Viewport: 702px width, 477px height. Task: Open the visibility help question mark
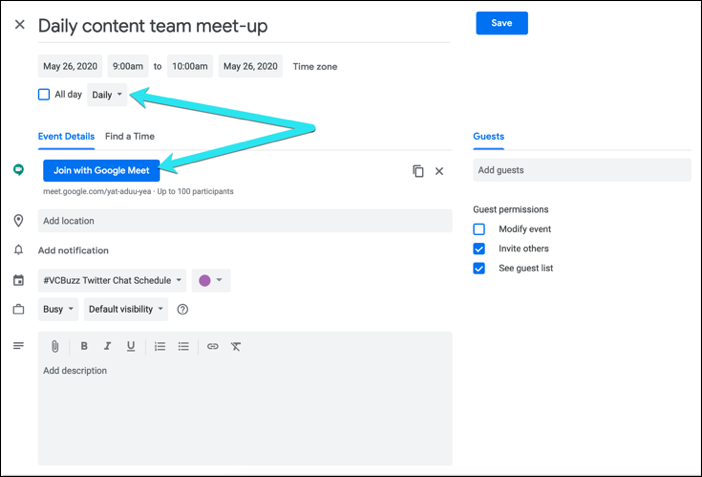coord(183,309)
